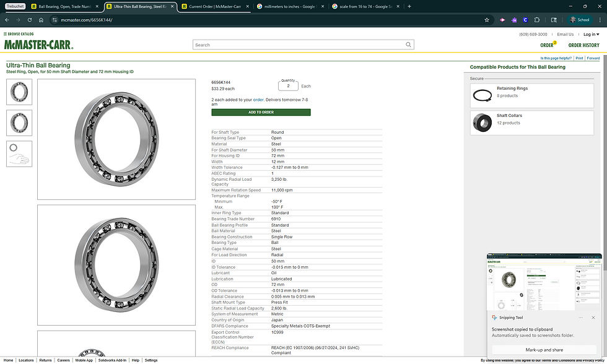Click the footer Solidworks Add-In link
This screenshot has height=364, width=607.
112,360
